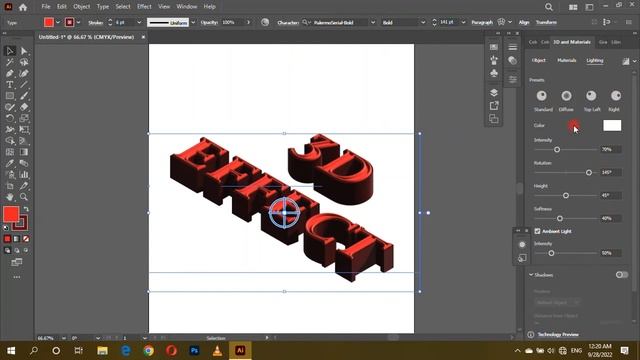The height and width of the screenshot is (360, 640).
Task: Select the Gradient tool
Action: pyautogui.click(x=24, y=152)
